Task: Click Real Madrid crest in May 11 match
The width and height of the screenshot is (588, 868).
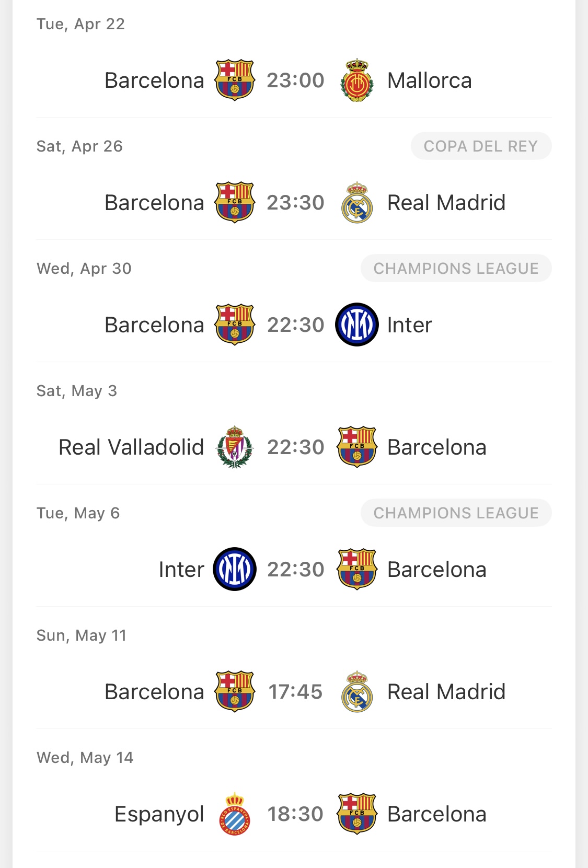Action: pos(357,692)
